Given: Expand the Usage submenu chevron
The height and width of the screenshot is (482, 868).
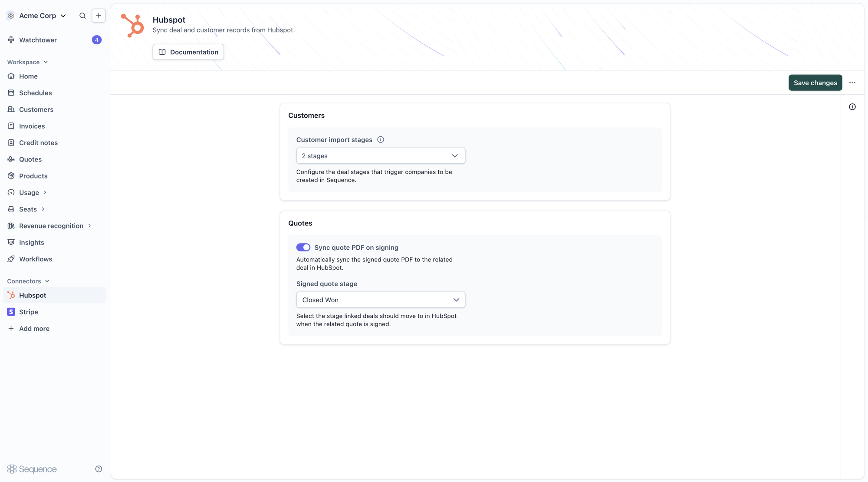Looking at the screenshot, I should coord(45,192).
